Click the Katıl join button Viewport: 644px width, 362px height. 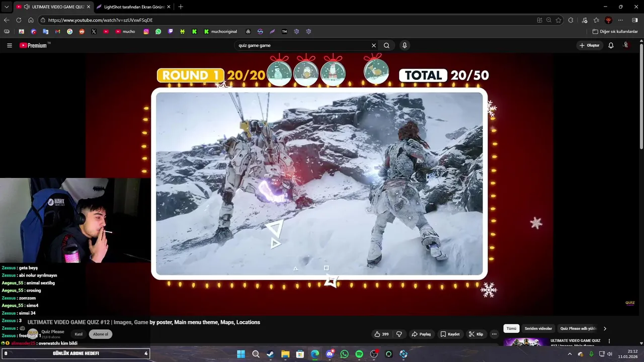tap(78, 334)
